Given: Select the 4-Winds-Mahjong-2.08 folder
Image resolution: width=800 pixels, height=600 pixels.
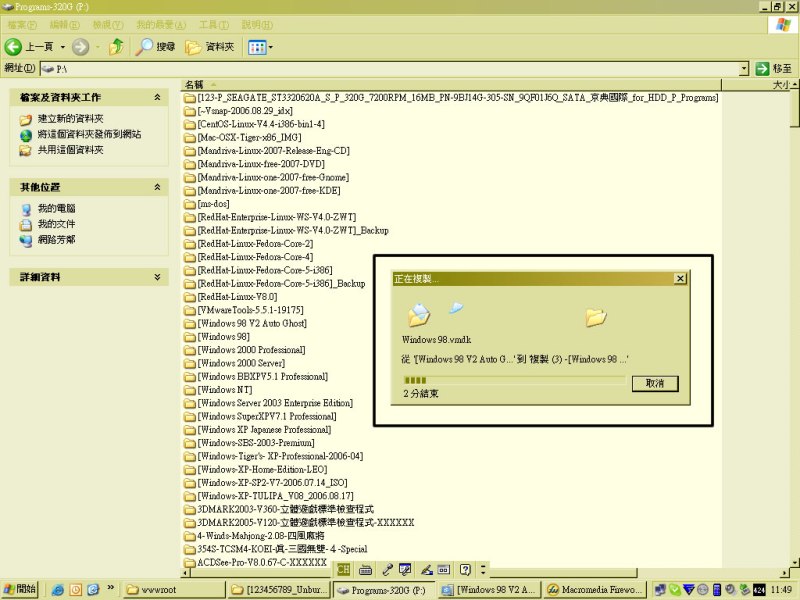Looking at the screenshot, I should 254,536.
